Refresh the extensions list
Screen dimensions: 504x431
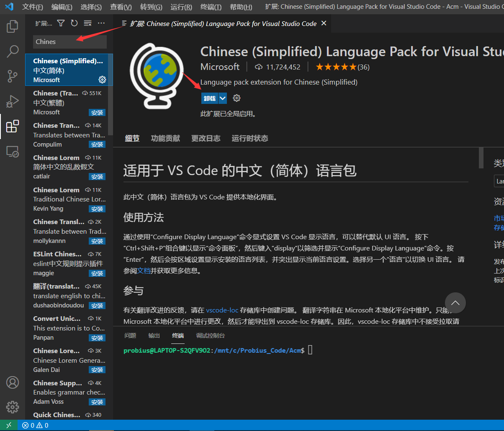[74, 23]
